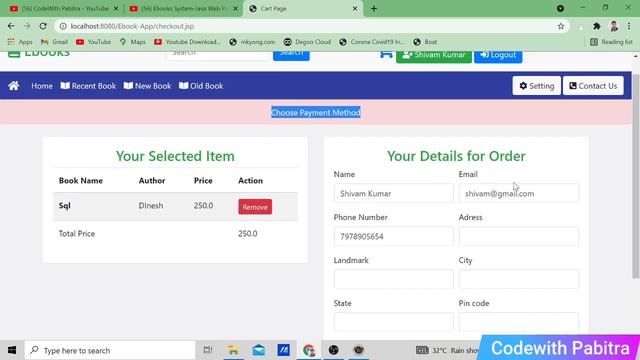Click the Logout button
This screenshot has width=640, height=360.
[x=498, y=56]
